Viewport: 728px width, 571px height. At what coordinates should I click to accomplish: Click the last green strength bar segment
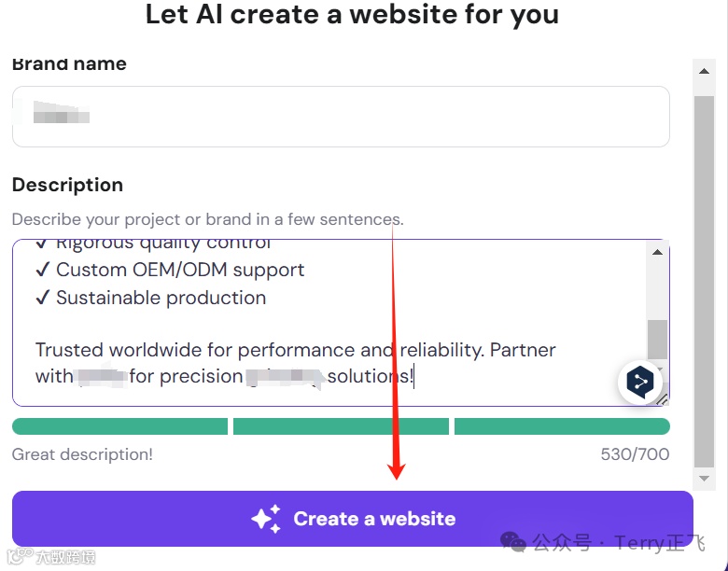click(562, 426)
